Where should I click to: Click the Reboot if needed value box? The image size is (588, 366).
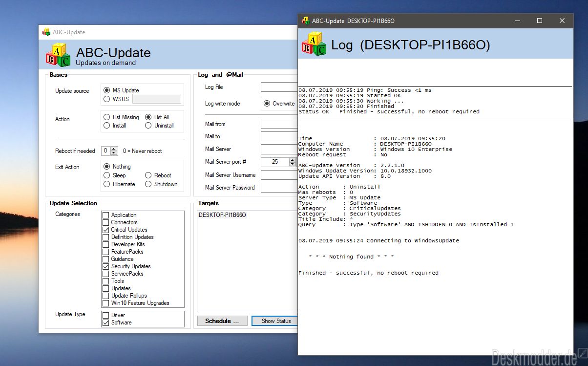tap(105, 151)
